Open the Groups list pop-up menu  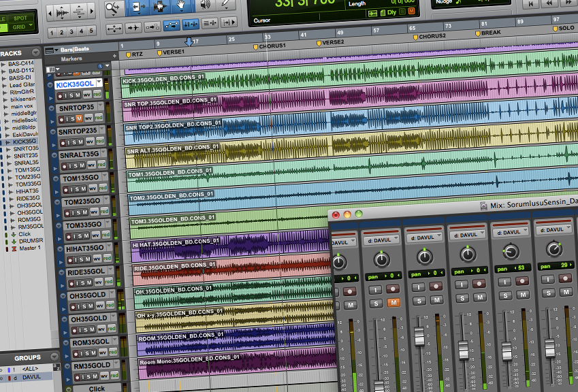[x=54, y=356]
